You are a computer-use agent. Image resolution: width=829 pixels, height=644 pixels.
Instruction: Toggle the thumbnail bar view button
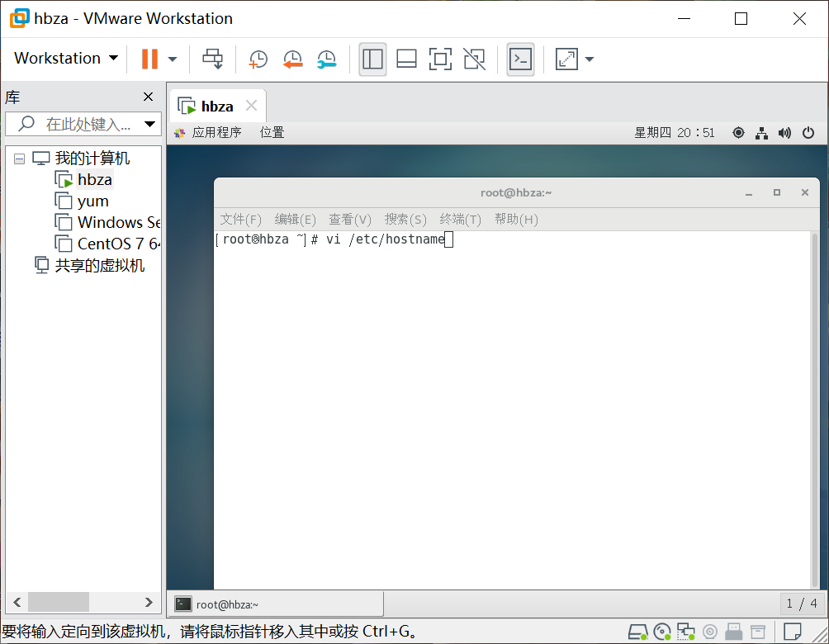[x=406, y=59]
